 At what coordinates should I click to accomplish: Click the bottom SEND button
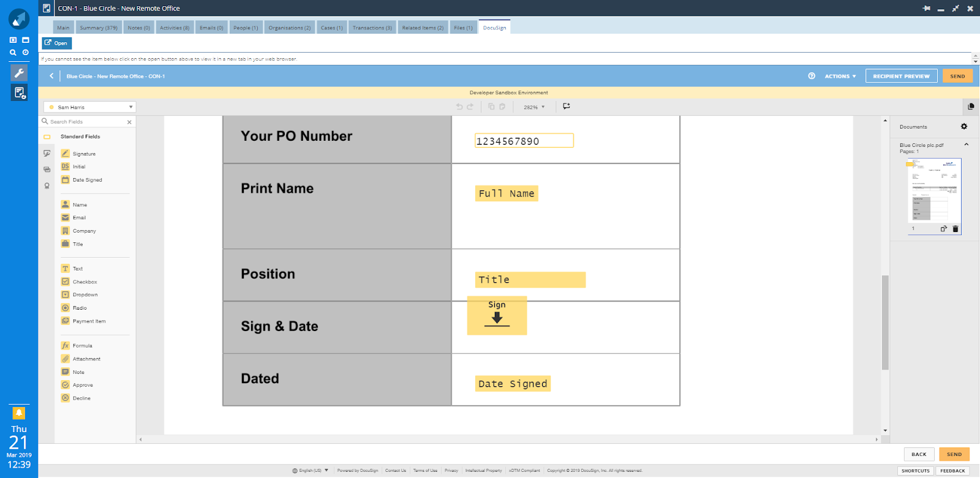point(954,454)
